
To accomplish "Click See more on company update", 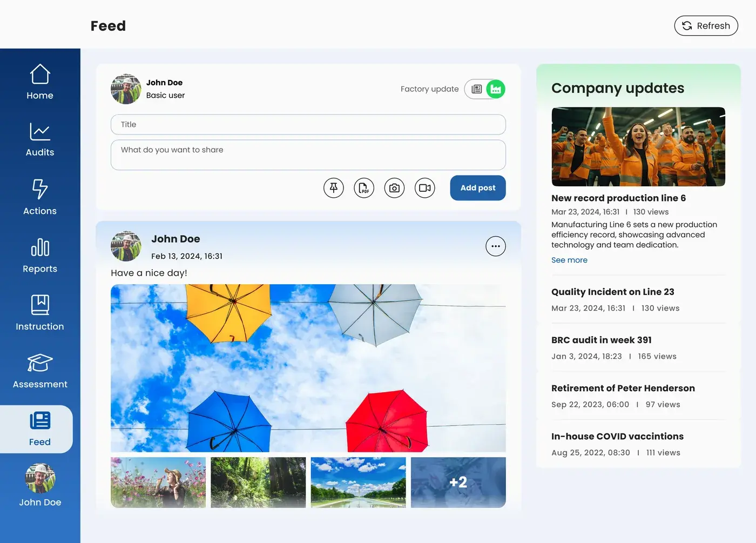I will tap(569, 260).
